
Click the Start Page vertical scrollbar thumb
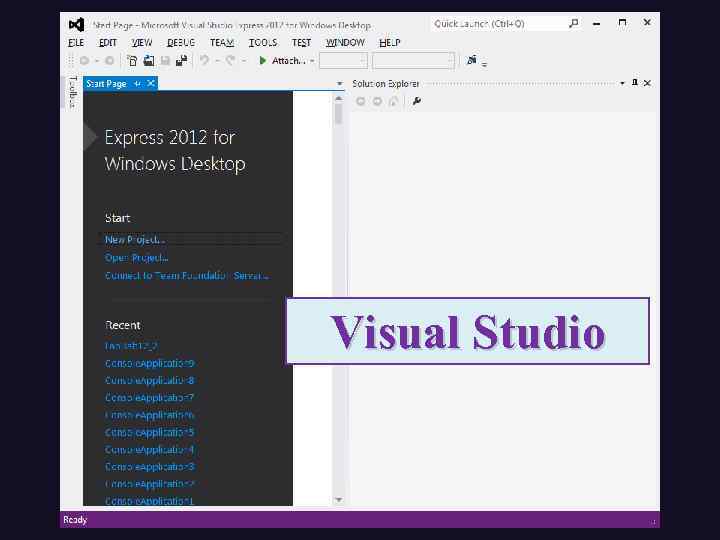pos(339,114)
